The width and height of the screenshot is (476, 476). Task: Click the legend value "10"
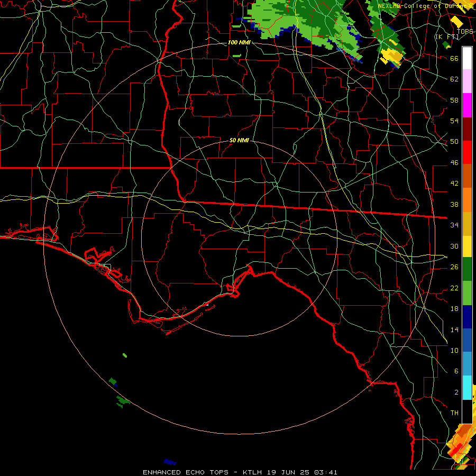click(454, 350)
